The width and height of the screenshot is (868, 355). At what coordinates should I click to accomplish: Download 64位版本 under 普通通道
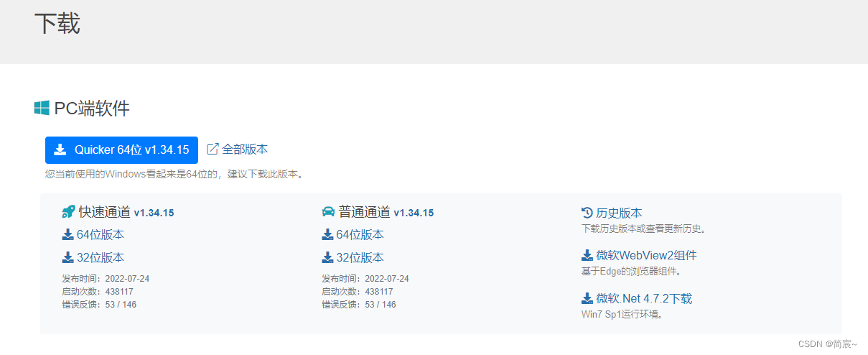[x=360, y=234]
